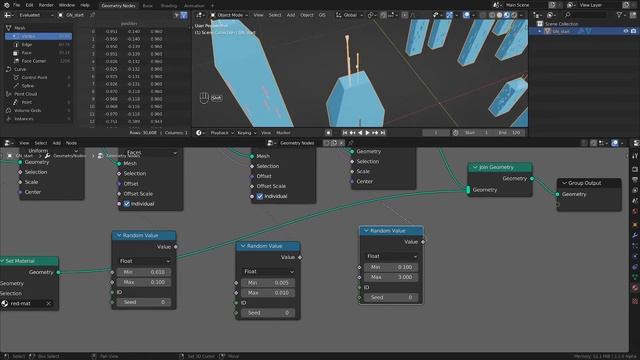The width and height of the screenshot is (640, 360).
Task: Select the Face domain row in spreadsheet
Action: pyautogui.click(x=39, y=53)
